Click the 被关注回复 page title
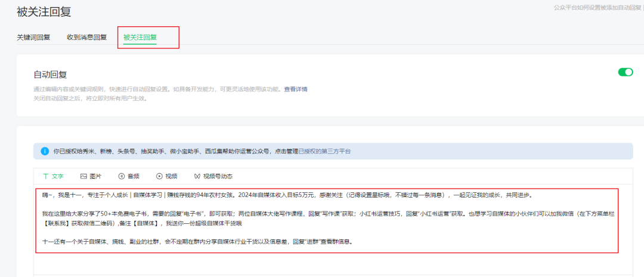Image resolution: width=644 pixels, height=277 pixels. (44, 12)
